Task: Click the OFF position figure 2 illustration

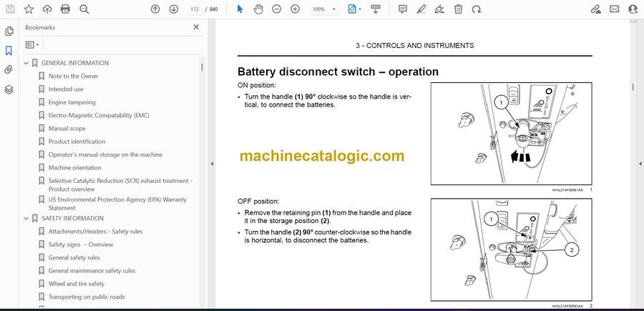Action: click(x=511, y=250)
